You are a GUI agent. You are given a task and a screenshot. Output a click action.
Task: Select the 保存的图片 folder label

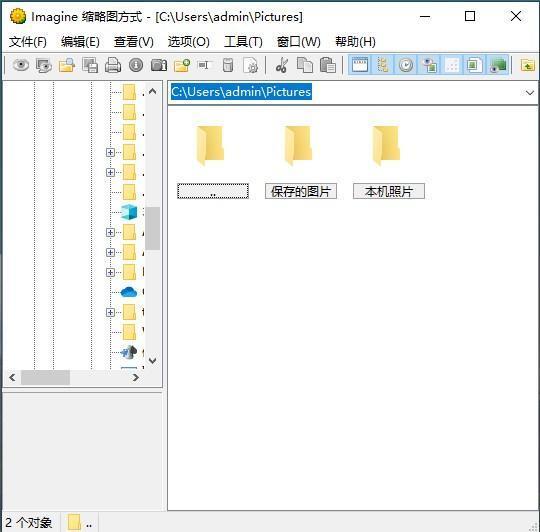pos(301,191)
